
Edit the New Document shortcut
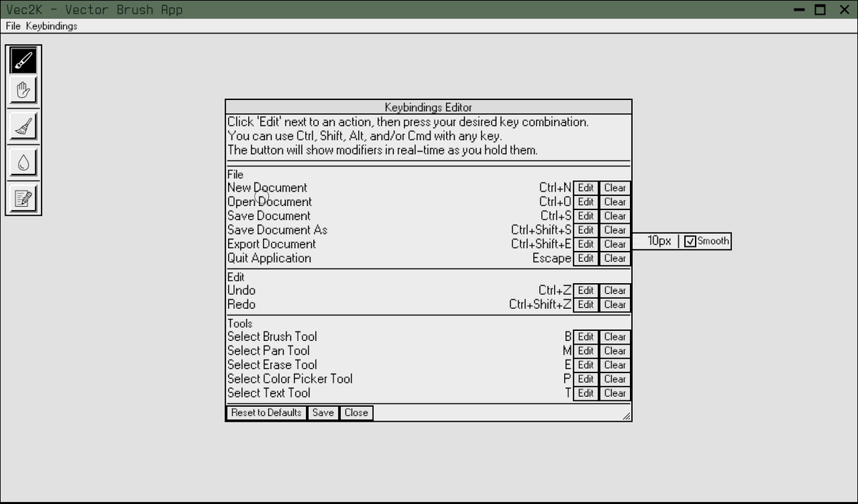click(x=585, y=187)
